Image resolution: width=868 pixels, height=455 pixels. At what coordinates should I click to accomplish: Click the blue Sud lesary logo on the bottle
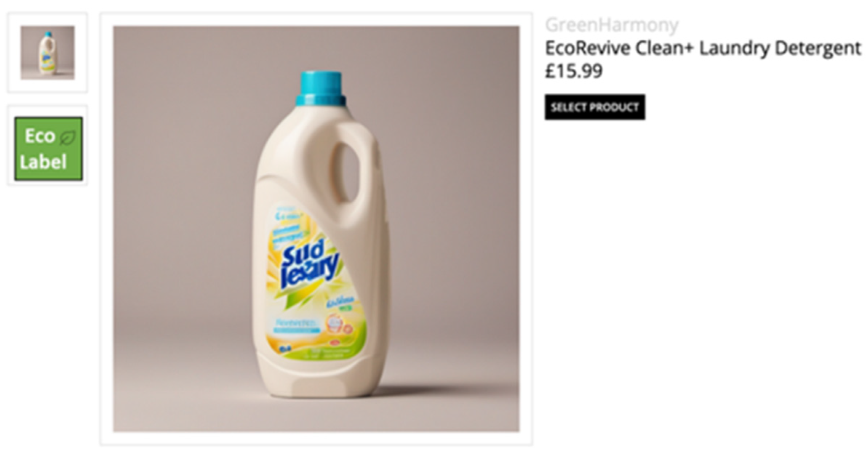pos(310,265)
